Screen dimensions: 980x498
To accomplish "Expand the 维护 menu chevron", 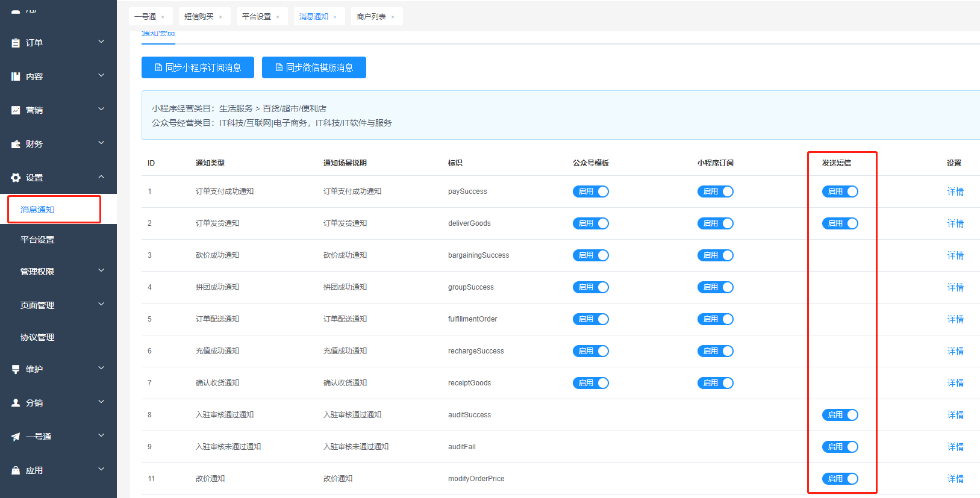I will (x=101, y=368).
